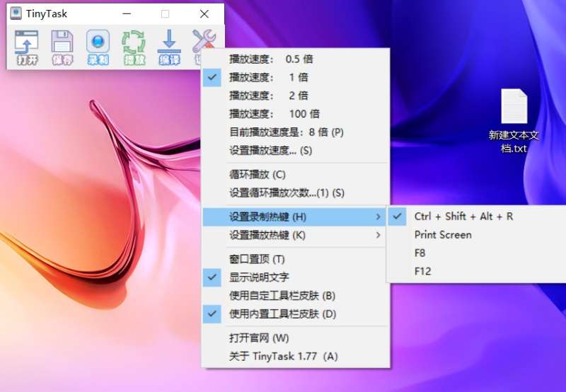
Task: Minimize the TinyTask window
Action: pyautogui.click(x=127, y=14)
